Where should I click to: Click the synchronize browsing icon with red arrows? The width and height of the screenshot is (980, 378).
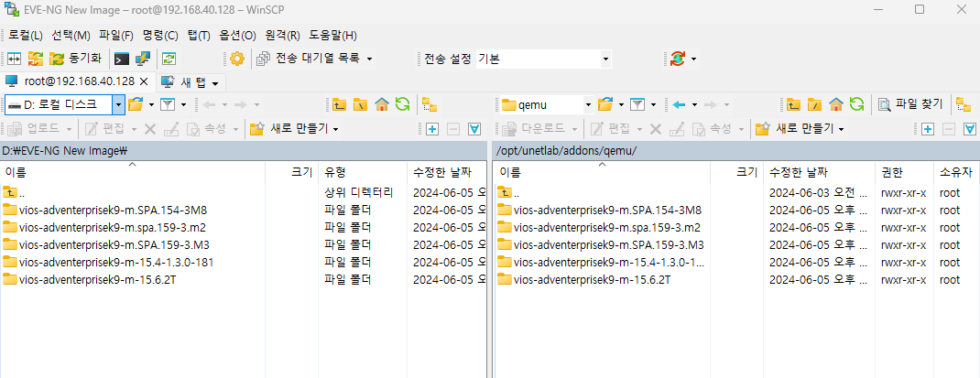pyautogui.click(x=36, y=59)
